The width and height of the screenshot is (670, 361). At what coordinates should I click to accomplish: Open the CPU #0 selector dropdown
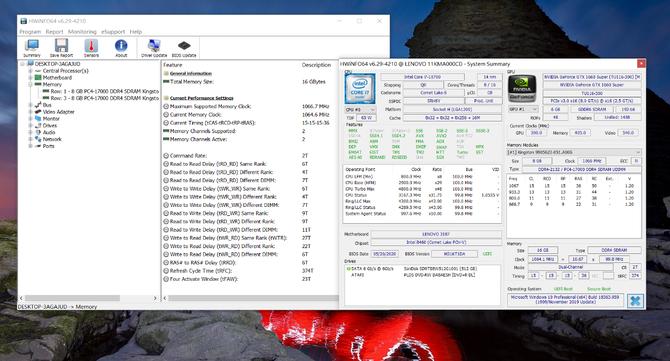(360, 110)
